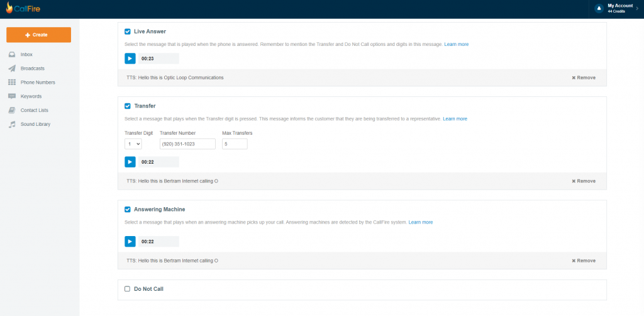The width and height of the screenshot is (644, 316).
Task: Uncheck the Live Answer checkbox
Action: 128,31
